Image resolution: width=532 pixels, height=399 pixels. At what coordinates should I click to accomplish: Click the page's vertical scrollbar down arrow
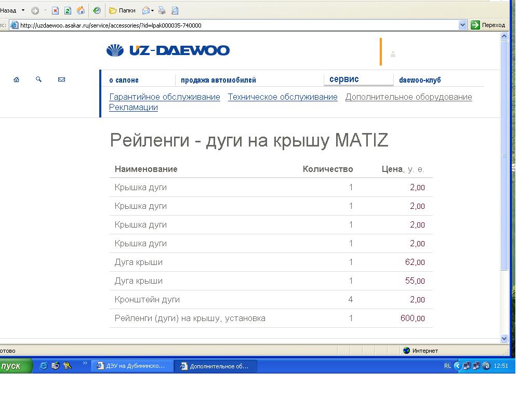point(503,338)
